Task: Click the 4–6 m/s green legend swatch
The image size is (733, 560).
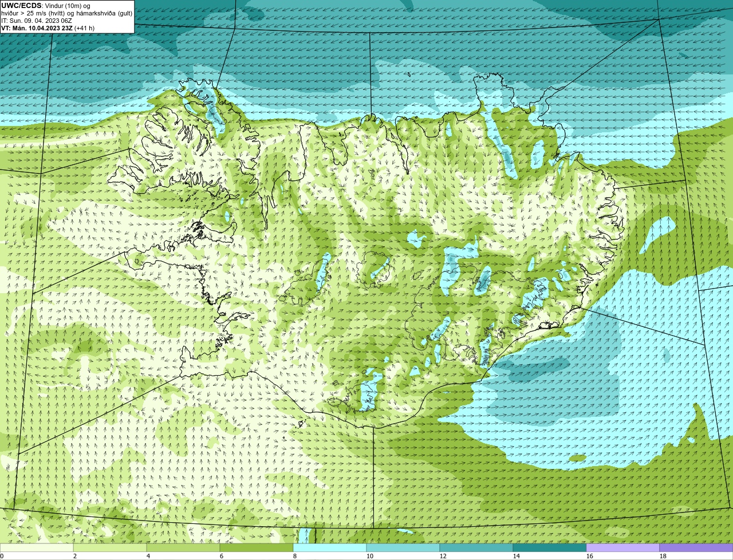Action: (x=183, y=547)
